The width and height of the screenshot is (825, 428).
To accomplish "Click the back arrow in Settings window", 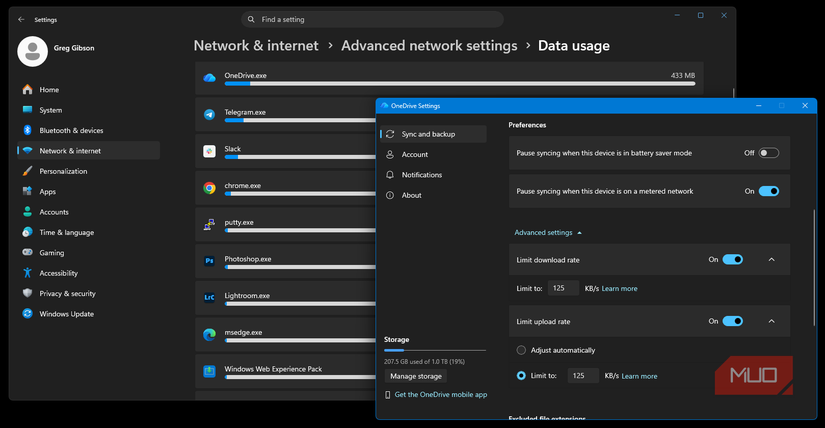I will click(x=21, y=19).
